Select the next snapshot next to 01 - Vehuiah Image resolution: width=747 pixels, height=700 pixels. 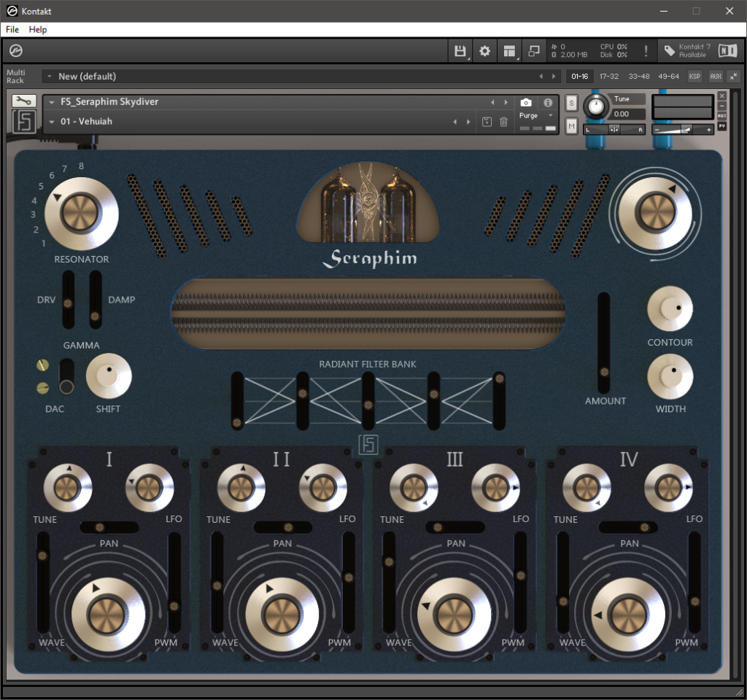click(468, 122)
